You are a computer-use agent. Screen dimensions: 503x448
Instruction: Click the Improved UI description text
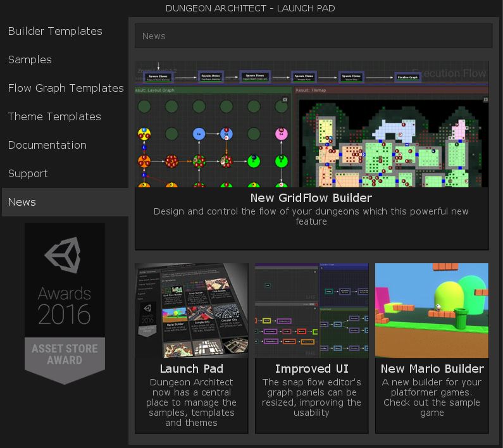tap(311, 397)
